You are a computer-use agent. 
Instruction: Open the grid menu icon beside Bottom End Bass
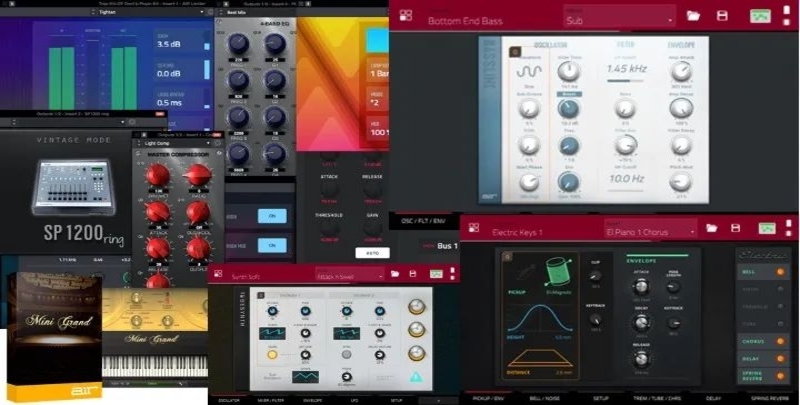pos(406,16)
